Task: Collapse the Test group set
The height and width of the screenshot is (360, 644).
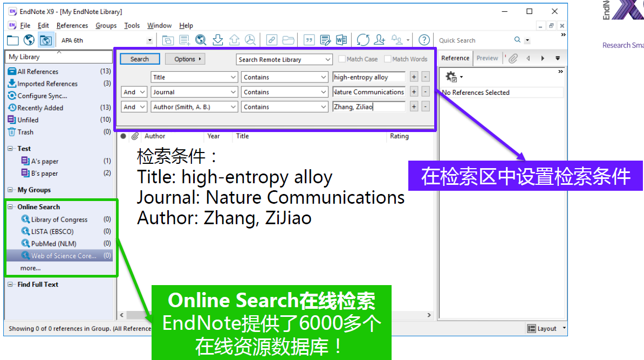Action: click(x=10, y=149)
